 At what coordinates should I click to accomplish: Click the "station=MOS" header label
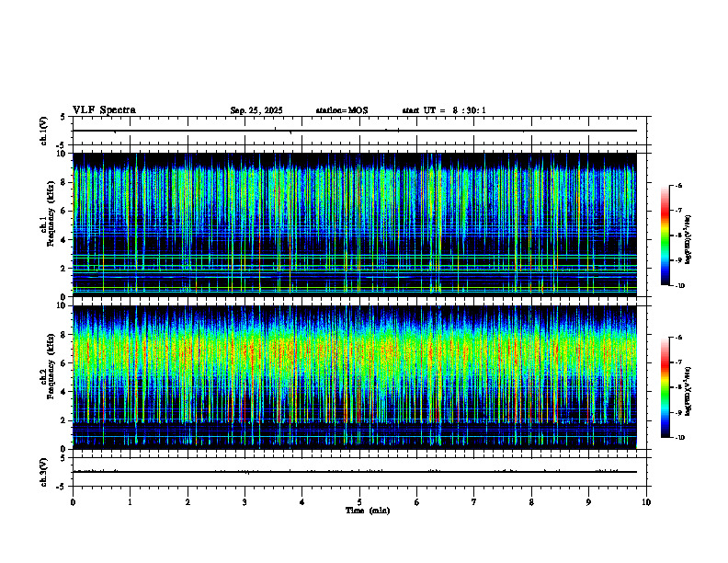point(342,110)
